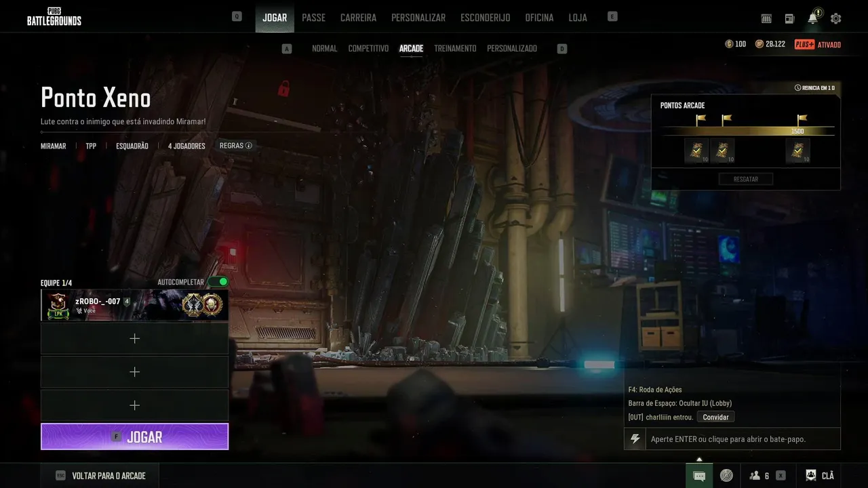Click the purple JOGAR button
This screenshot has width=868, height=488.
coord(134,436)
